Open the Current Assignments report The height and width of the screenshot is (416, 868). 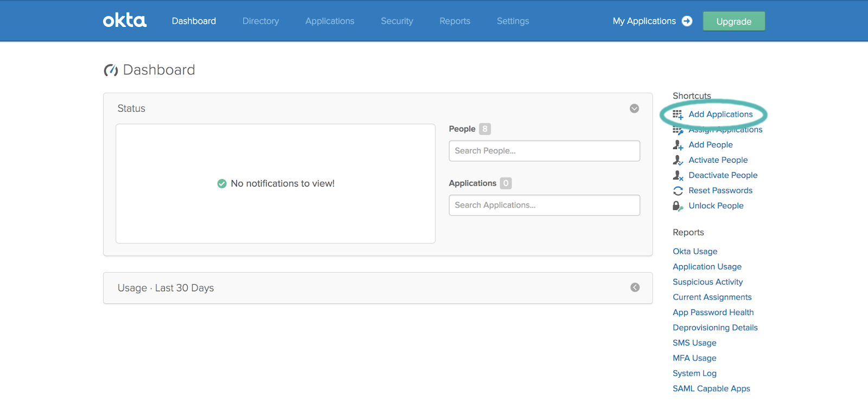pyautogui.click(x=712, y=297)
